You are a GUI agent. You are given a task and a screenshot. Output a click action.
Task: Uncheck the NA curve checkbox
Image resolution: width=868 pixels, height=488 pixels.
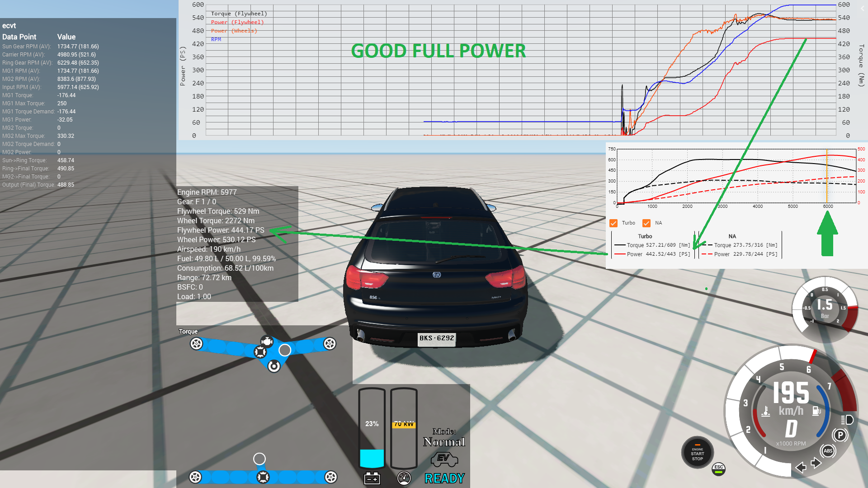tap(646, 223)
